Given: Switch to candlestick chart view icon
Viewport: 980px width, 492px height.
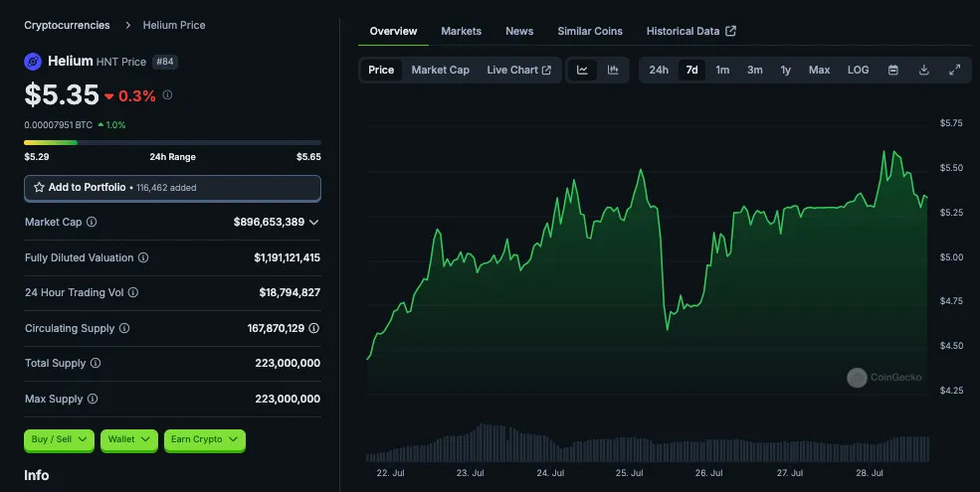Looking at the screenshot, I should 613,70.
